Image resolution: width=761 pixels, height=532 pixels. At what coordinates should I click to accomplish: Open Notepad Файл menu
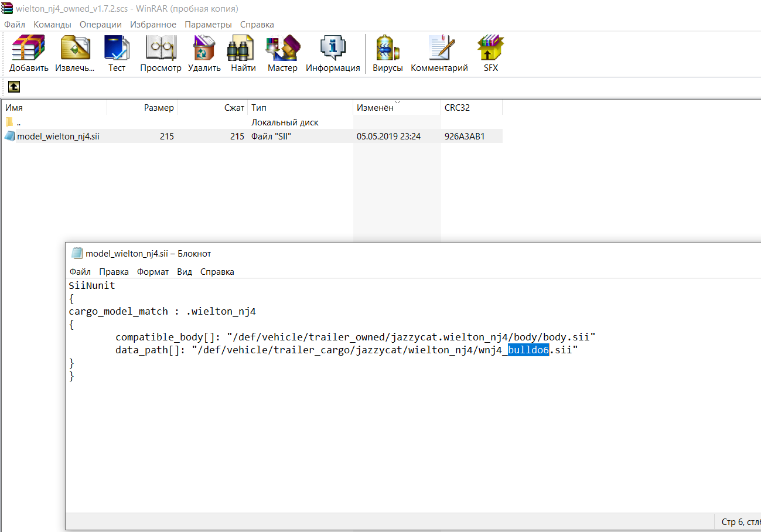(80, 272)
